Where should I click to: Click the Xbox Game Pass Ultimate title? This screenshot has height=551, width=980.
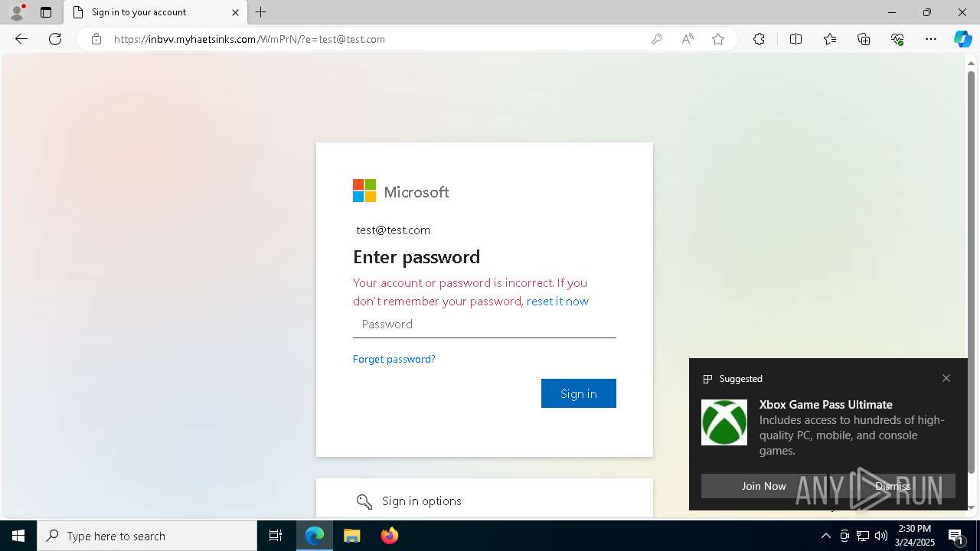(x=825, y=404)
